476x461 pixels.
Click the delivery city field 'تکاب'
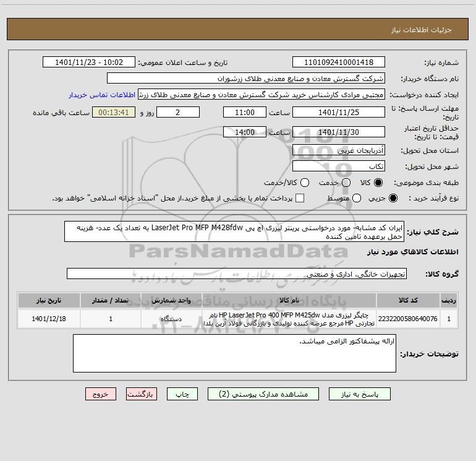339,166
